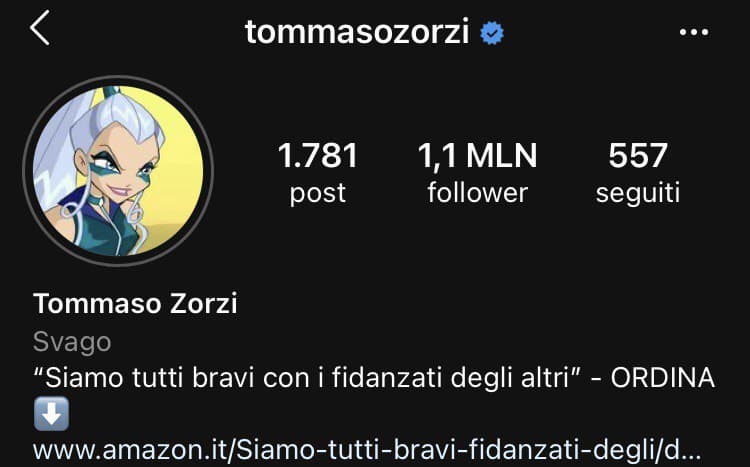Tap the Svago category label
This screenshot has height=467, width=750.
(x=72, y=343)
